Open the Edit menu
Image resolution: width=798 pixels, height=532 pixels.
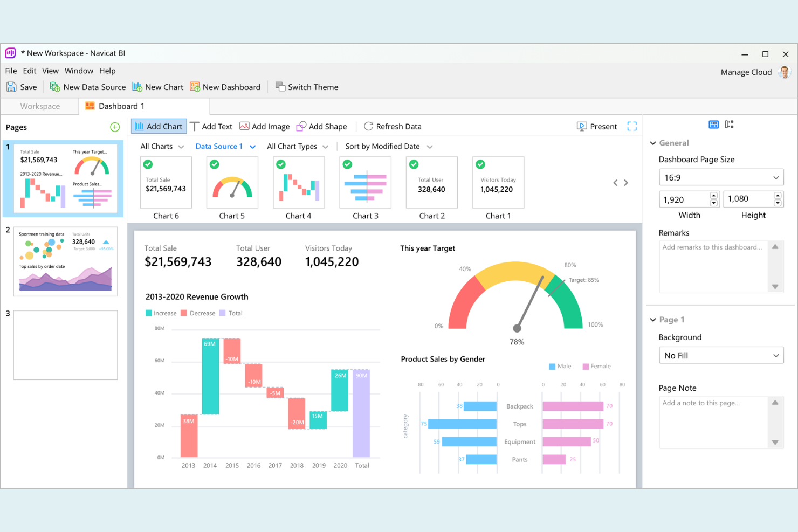coord(30,71)
